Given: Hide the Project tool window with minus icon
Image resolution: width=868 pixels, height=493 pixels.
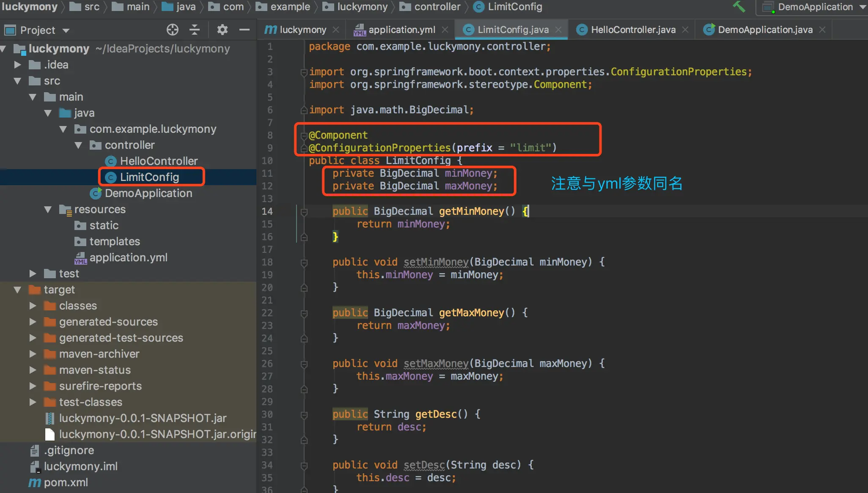Looking at the screenshot, I should point(244,30).
